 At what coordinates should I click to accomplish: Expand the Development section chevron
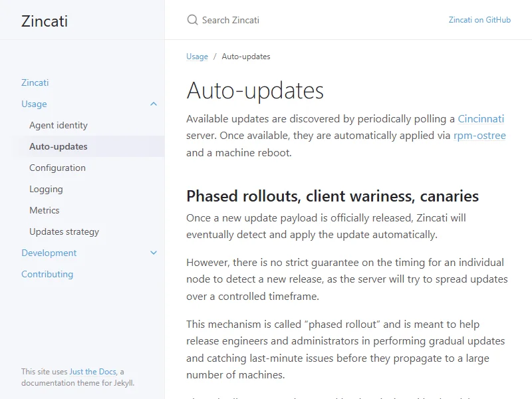pyautogui.click(x=154, y=253)
